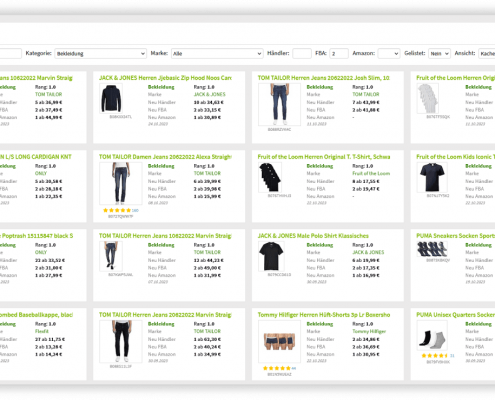The width and height of the screenshot is (495, 400).
Task: Open the TOM TAILOR Josh Slim jeans title
Action: (x=323, y=78)
